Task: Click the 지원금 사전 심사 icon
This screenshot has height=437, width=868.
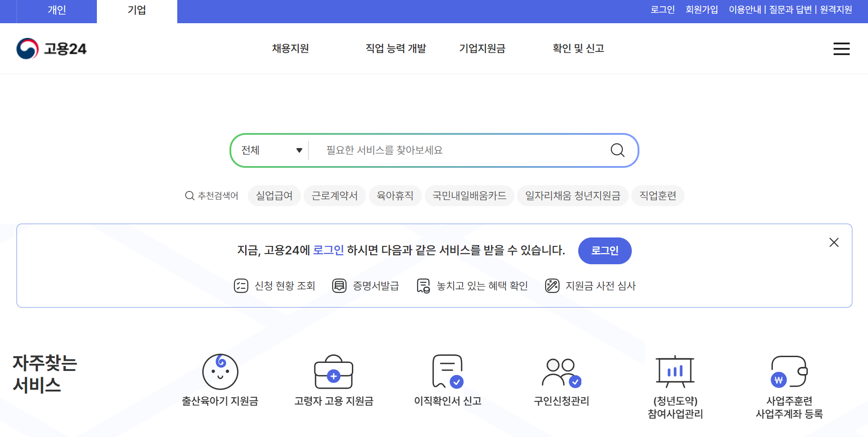Action: coord(552,286)
